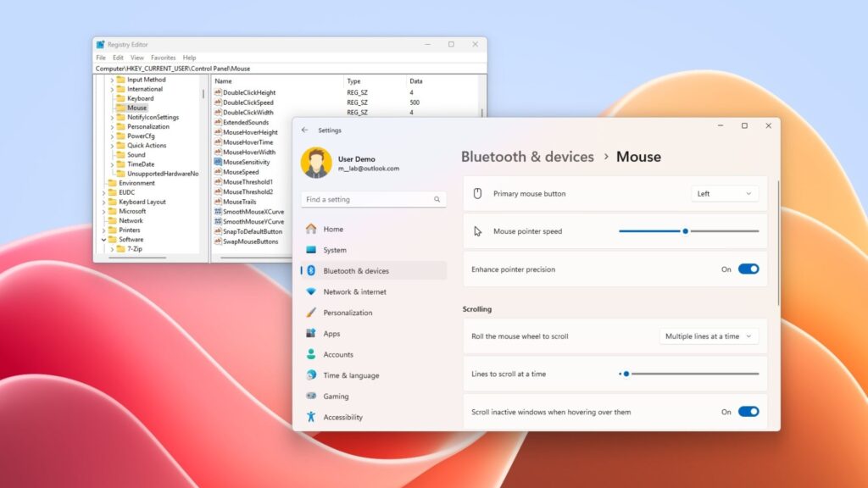Turn off Enhance pointer precision
The width and height of the screenshot is (868, 488).
tap(748, 269)
